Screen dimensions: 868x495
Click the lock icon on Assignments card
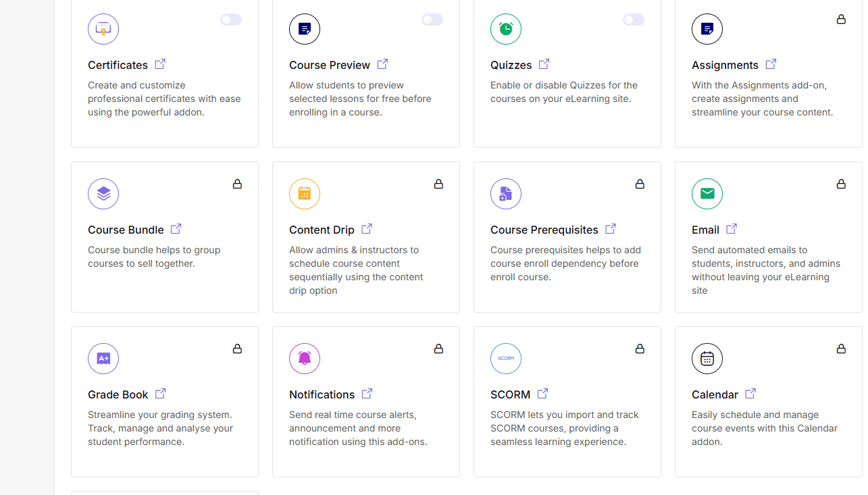tap(841, 20)
